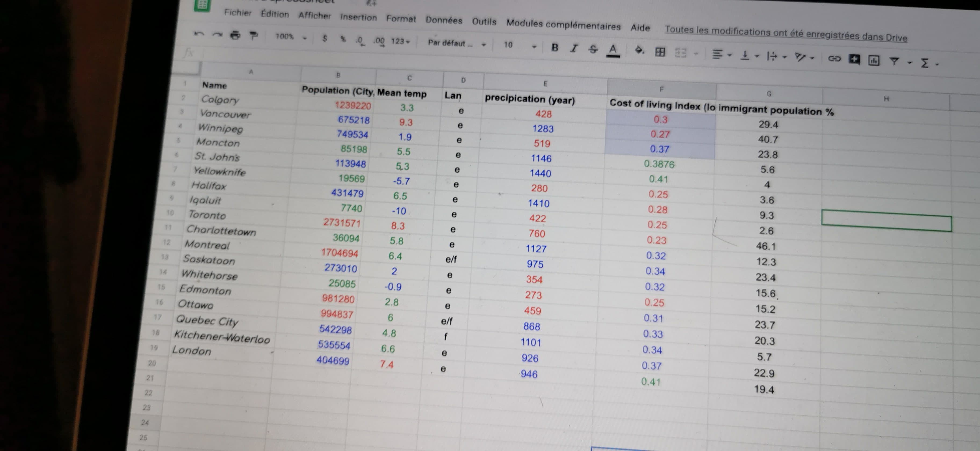Click the text color underlined A
Screen dimensions: 980x451
coord(612,50)
